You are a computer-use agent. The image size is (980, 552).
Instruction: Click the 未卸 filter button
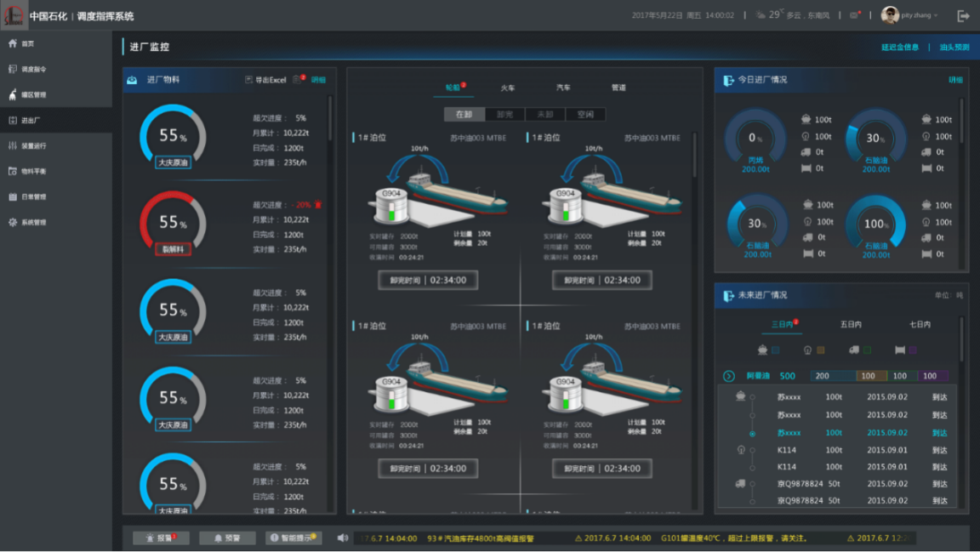(x=545, y=114)
